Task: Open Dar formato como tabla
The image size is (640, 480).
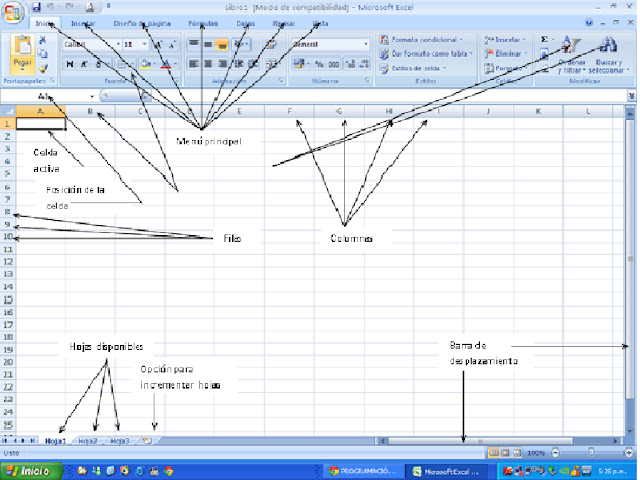Action: pyautogui.click(x=426, y=54)
